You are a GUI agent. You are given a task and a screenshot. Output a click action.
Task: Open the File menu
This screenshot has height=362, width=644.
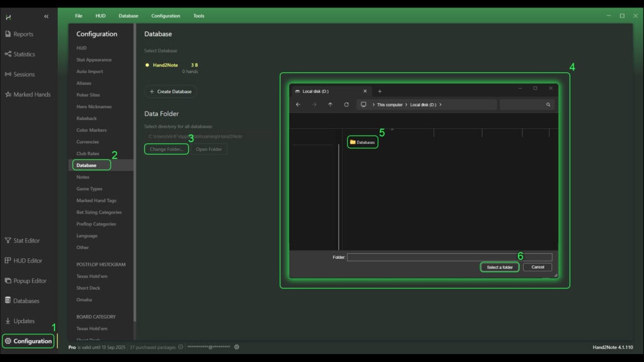tap(79, 16)
